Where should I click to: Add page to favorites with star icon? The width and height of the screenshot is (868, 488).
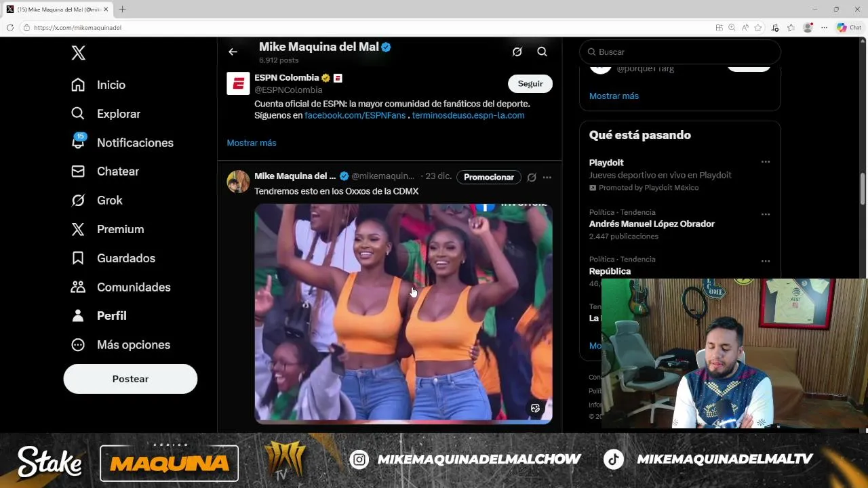click(x=758, y=28)
